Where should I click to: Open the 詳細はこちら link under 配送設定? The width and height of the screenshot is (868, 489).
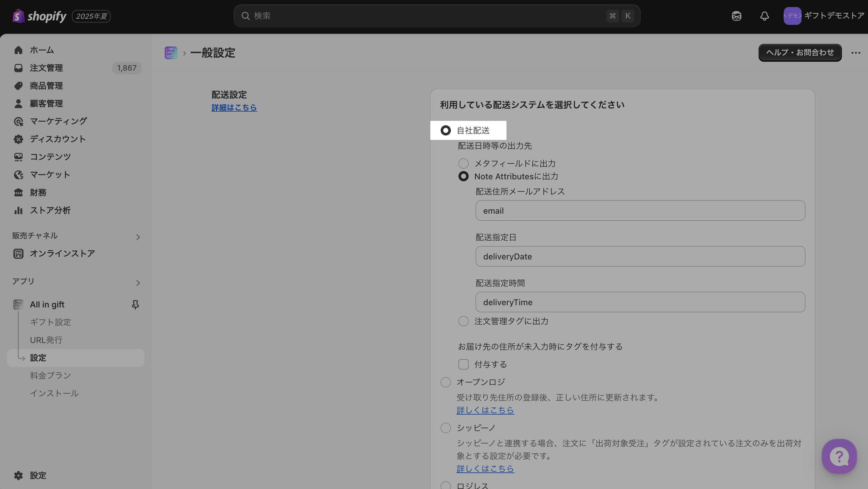click(x=234, y=108)
